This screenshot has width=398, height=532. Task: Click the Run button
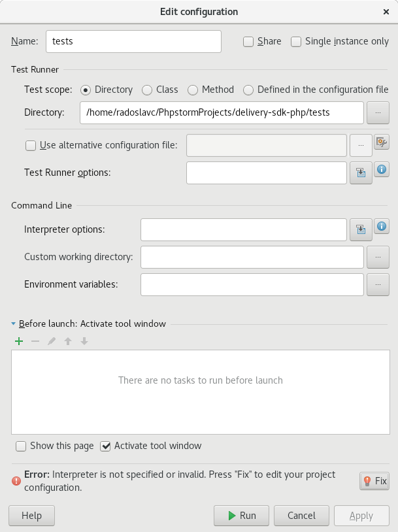[241, 516]
